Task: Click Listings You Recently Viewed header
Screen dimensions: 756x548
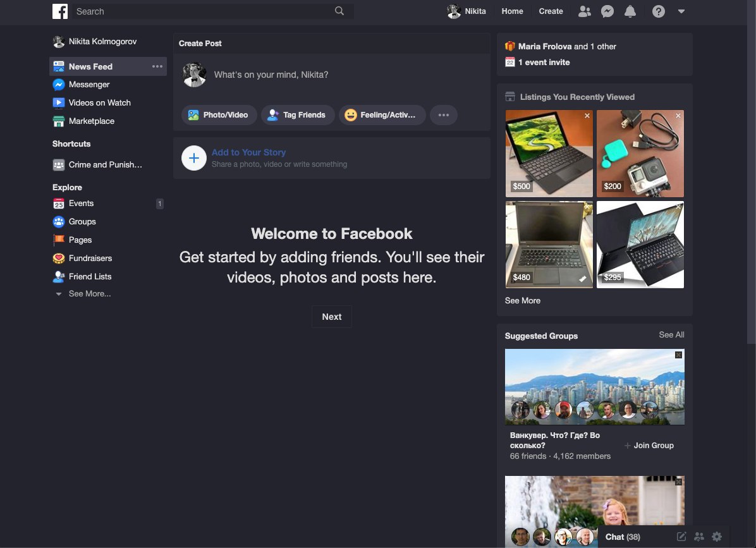Action: (x=577, y=97)
